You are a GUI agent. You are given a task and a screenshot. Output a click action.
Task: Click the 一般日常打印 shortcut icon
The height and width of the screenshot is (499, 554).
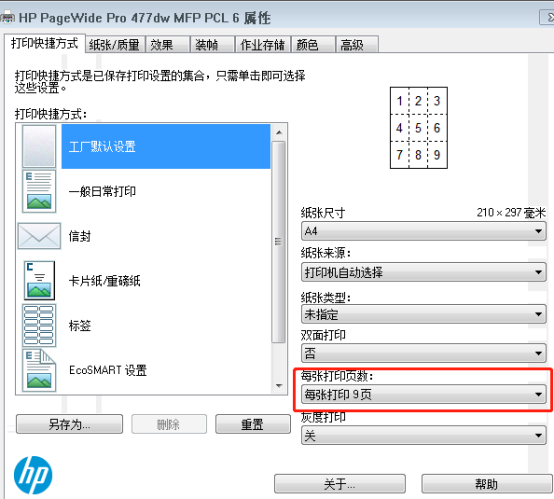tap(39, 191)
